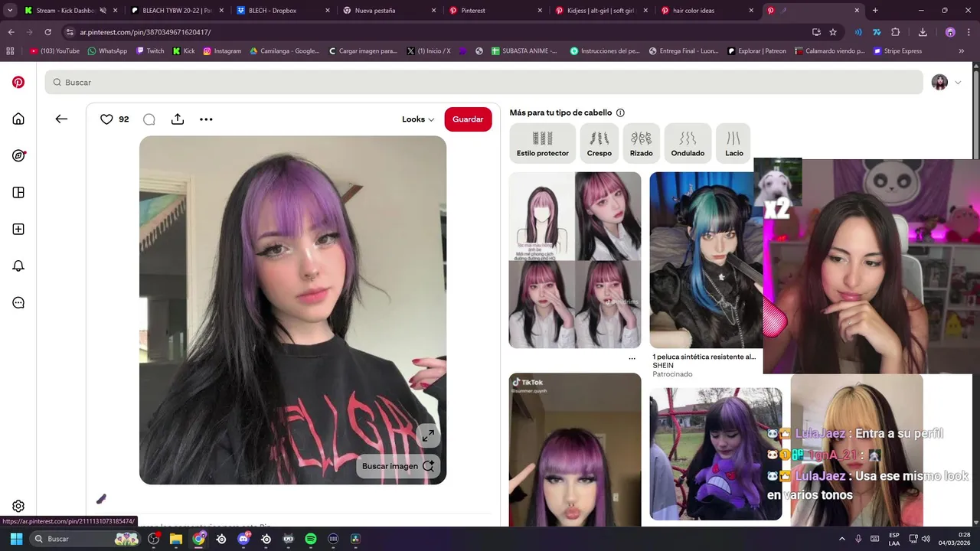Select the Ondulado hair filter
The height and width of the screenshot is (551, 980).
pyautogui.click(x=688, y=143)
